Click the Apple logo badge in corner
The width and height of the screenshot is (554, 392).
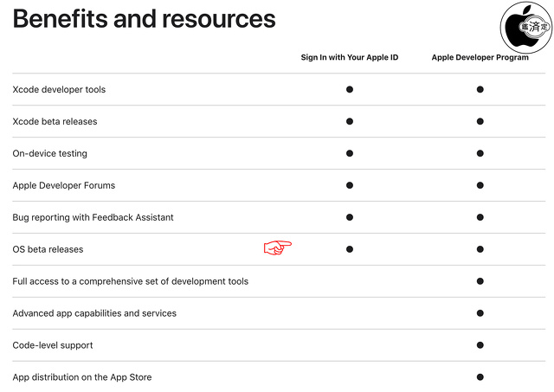click(x=525, y=27)
